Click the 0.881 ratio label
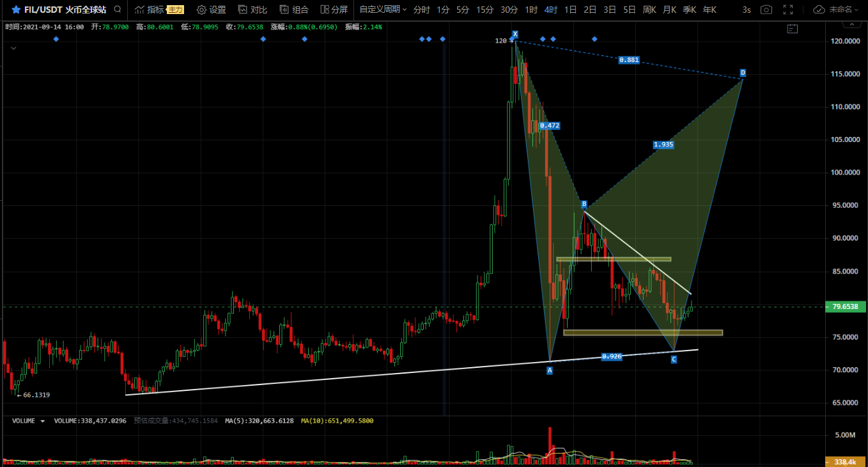Viewport: 868px width, 467px height. (x=629, y=60)
